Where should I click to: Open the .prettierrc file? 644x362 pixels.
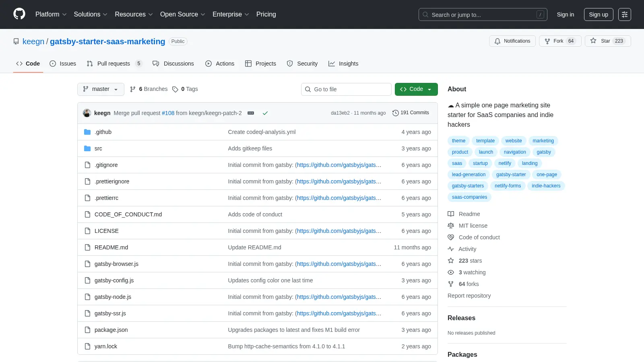(x=106, y=198)
